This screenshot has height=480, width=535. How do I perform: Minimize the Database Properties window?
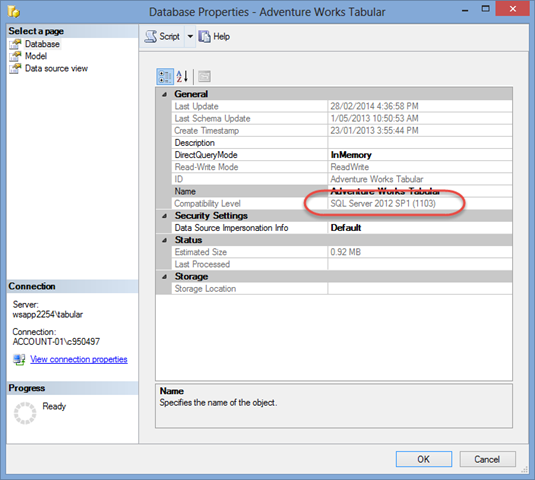(x=465, y=10)
